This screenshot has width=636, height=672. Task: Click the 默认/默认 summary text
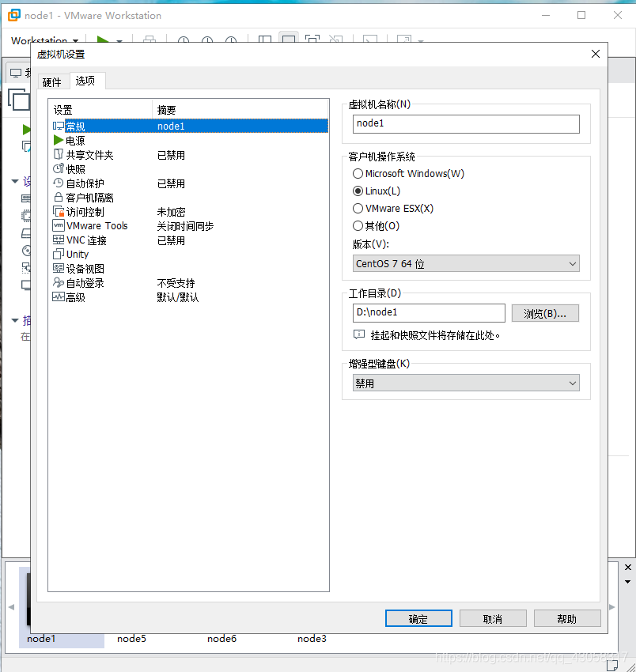click(x=177, y=297)
